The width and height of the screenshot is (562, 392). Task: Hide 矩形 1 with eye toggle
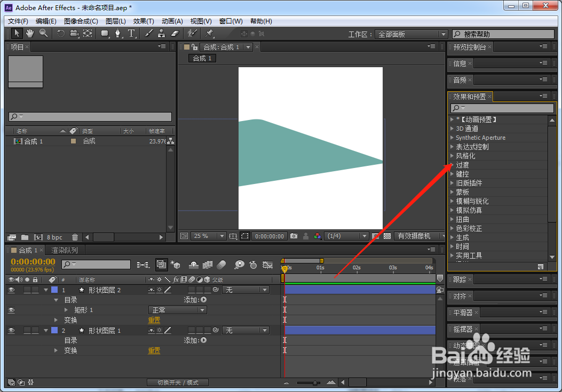coord(11,310)
